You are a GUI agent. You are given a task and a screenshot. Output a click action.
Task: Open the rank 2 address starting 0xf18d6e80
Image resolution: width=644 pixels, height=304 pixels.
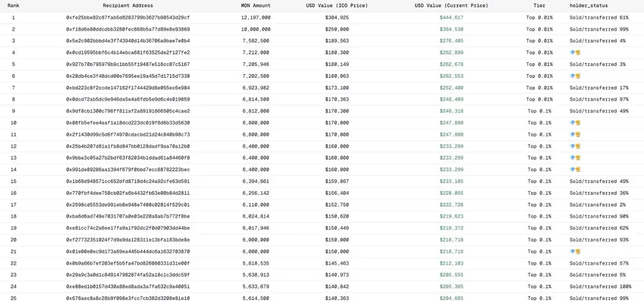pos(128,29)
